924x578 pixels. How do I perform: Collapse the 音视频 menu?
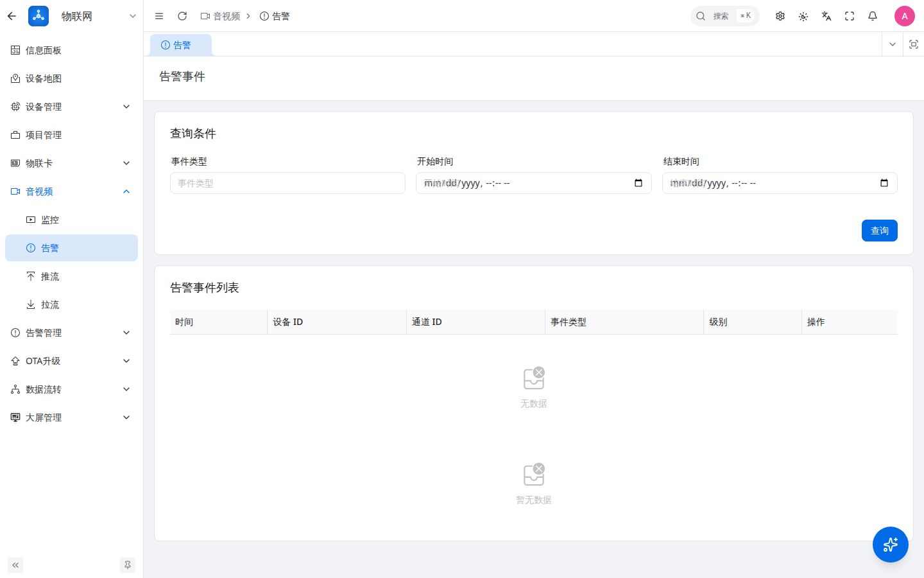[71, 191]
